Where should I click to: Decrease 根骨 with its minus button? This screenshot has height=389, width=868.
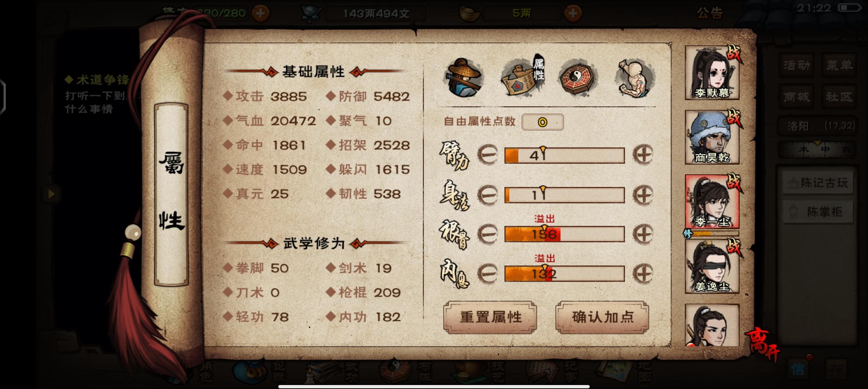(x=487, y=234)
